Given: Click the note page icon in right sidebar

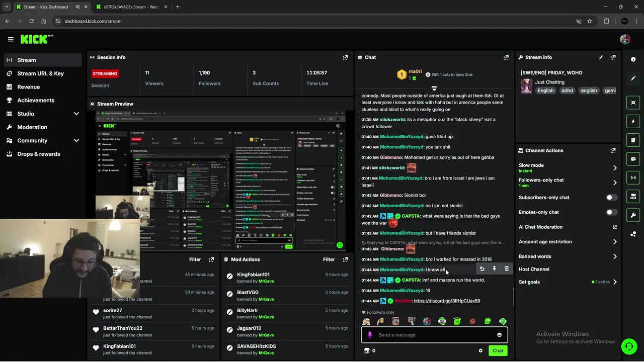Looking at the screenshot, I should pos(633,140).
